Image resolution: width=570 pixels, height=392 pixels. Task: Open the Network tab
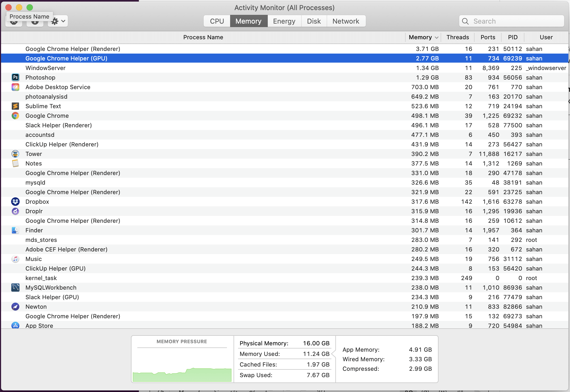pos(346,21)
